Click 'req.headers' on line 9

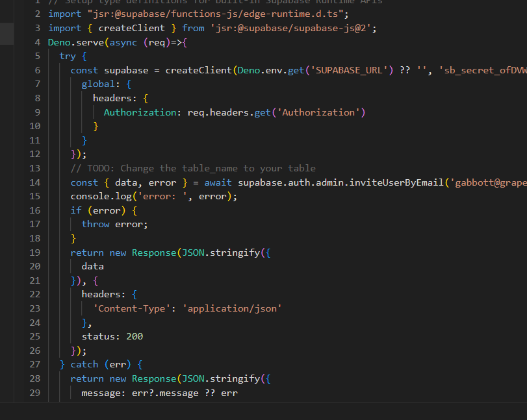click(x=218, y=112)
